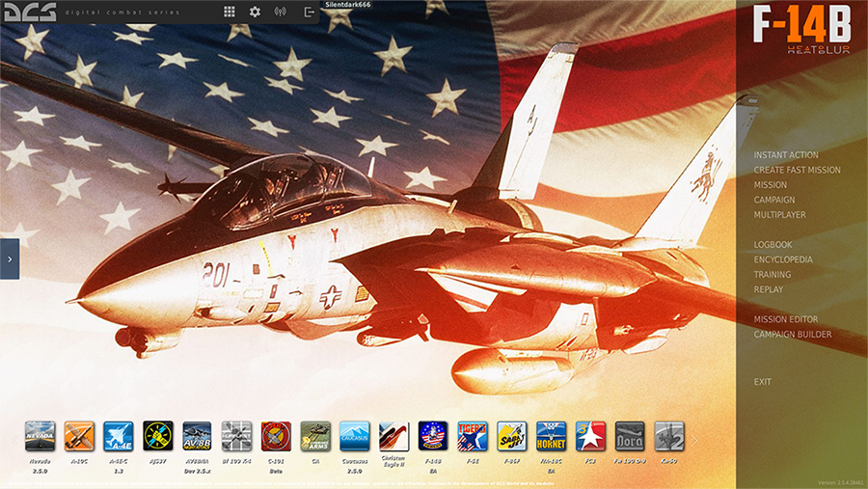Viewport: 868px width, 489px height.
Task: Select the AV-8B Night Attack module icon
Action: (x=197, y=436)
